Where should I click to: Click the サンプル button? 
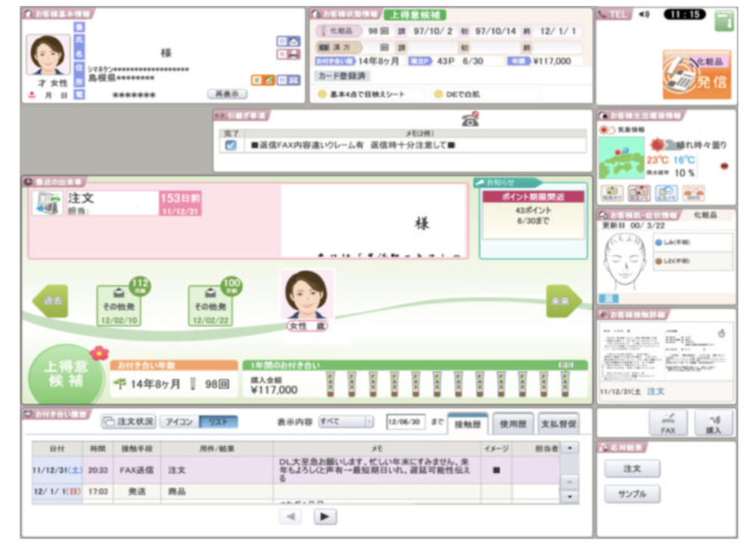(632, 494)
